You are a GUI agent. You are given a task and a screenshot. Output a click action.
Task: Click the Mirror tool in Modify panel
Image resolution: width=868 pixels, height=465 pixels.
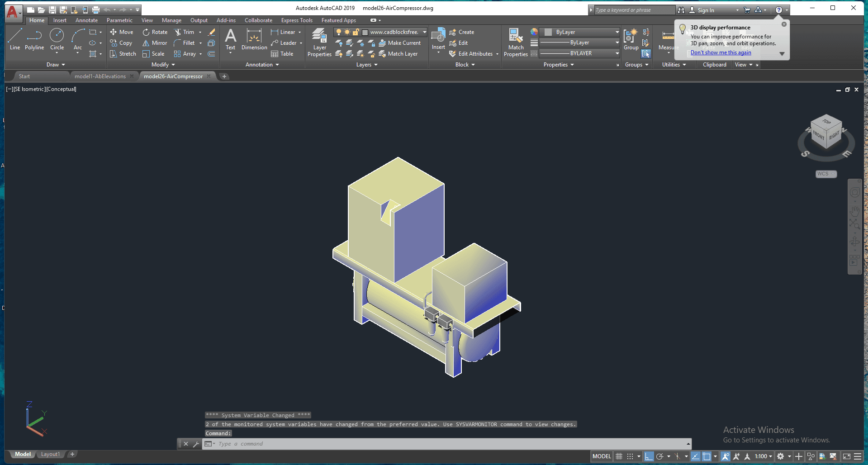tap(155, 43)
